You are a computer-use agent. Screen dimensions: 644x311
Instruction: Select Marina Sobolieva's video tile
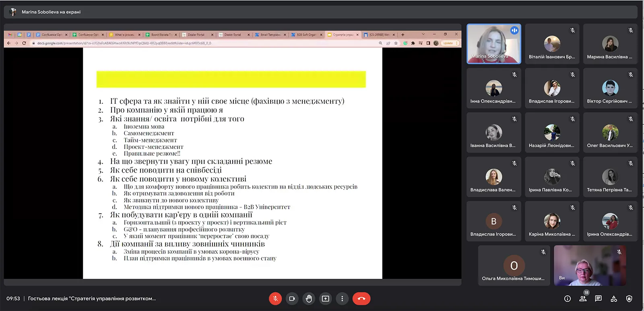click(x=493, y=44)
